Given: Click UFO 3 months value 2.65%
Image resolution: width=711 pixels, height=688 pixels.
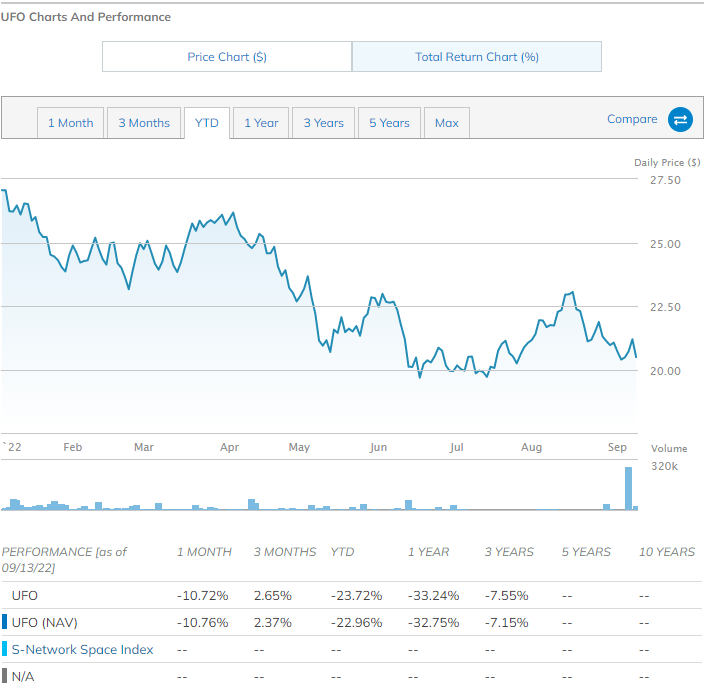Looking at the screenshot, I should tap(273, 595).
